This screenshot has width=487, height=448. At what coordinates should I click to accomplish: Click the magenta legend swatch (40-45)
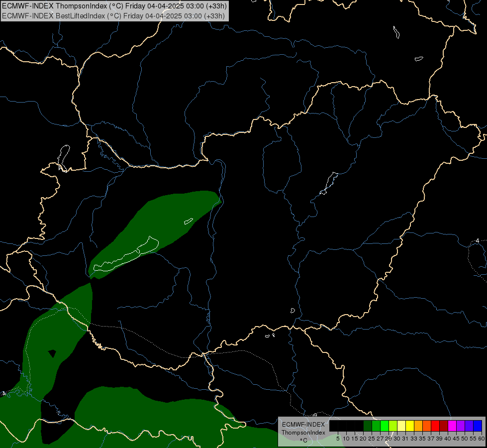452,426
